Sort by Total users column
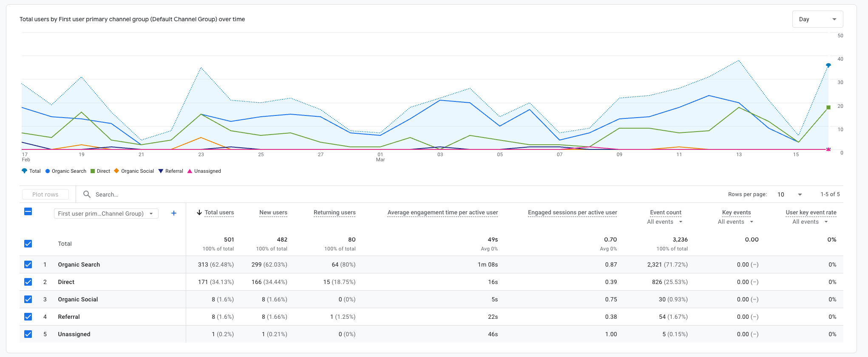This screenshot has width=868, height=357. 219,212
